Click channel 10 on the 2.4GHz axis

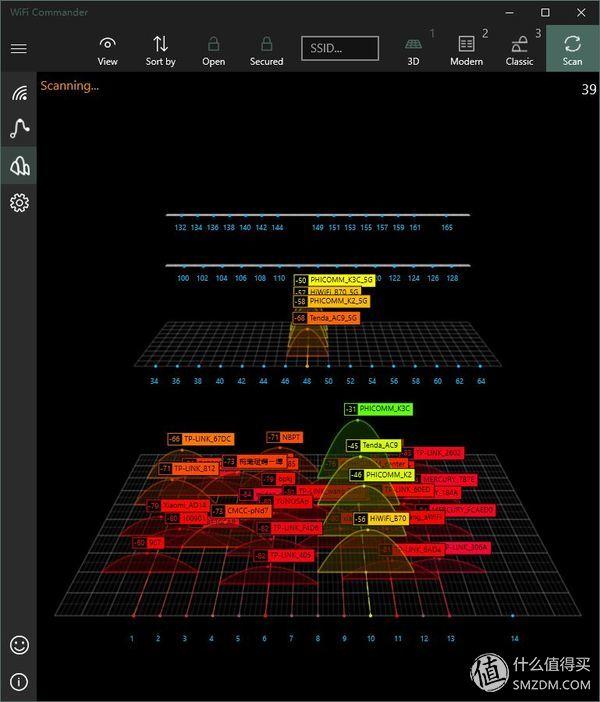point(371,638)
